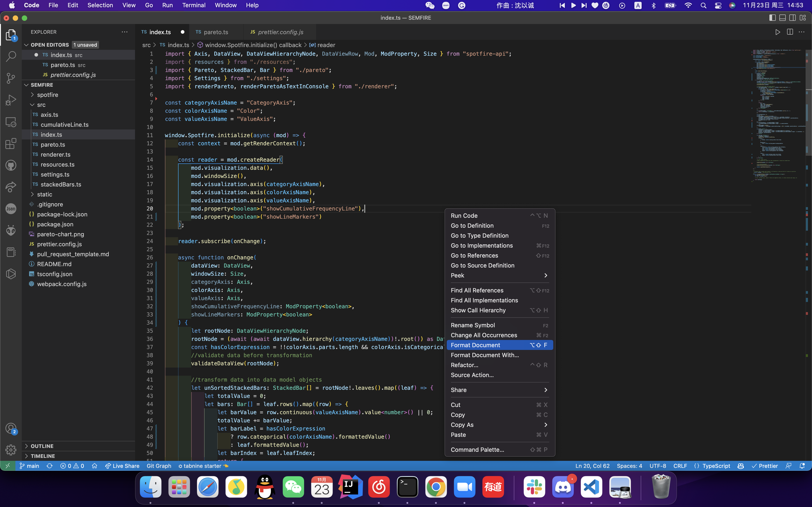Open Git Graph from the status bar
The image size is (812, 507).
point(159,466)
